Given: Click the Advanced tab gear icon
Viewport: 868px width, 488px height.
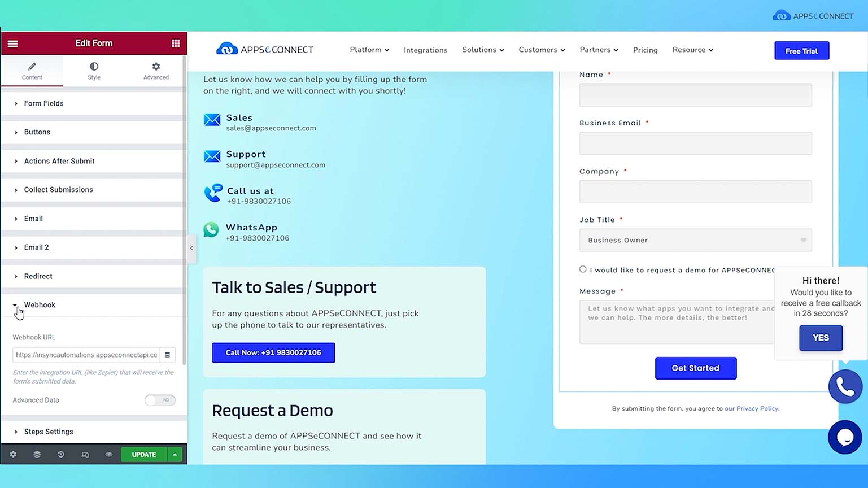Looking at the screenshot, I should tap(156, 67).
